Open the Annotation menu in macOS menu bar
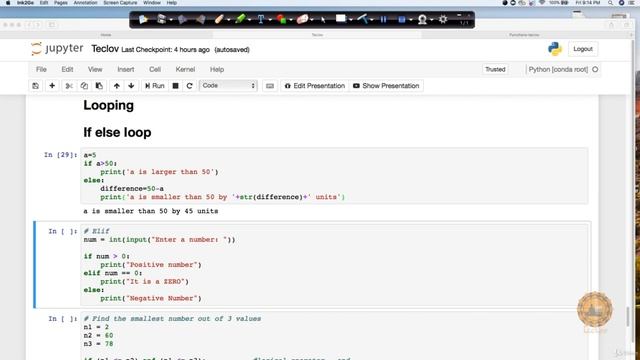This screenshot has width=640, height=360. point(85,3)
